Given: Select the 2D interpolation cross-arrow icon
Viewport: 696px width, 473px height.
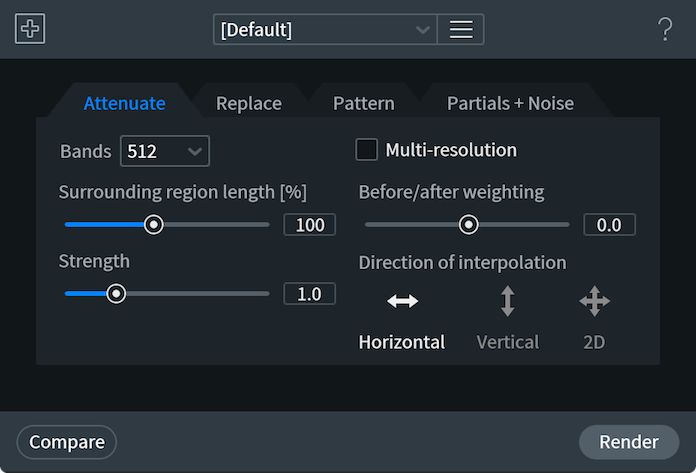Looking at the screenshot, I should [594, 301].
